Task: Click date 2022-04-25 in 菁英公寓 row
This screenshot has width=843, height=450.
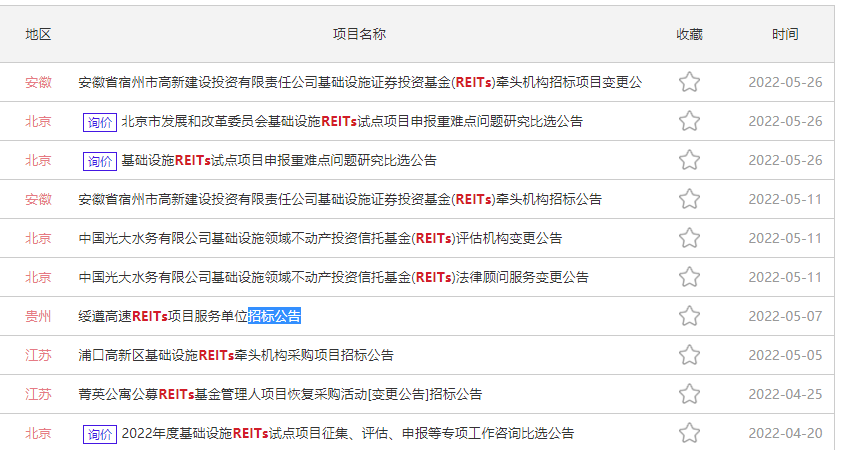Action: coord(785,394)
